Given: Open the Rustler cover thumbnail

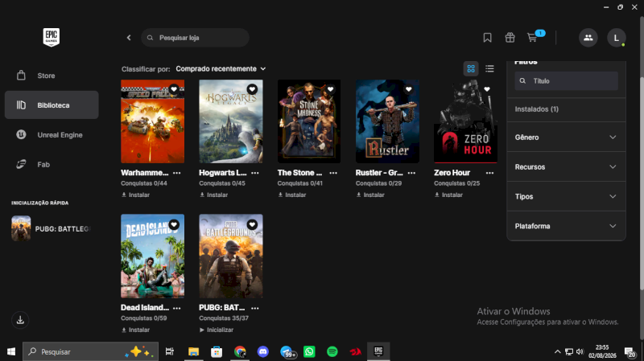Looking at the screenshot, I should pos(387,121).
